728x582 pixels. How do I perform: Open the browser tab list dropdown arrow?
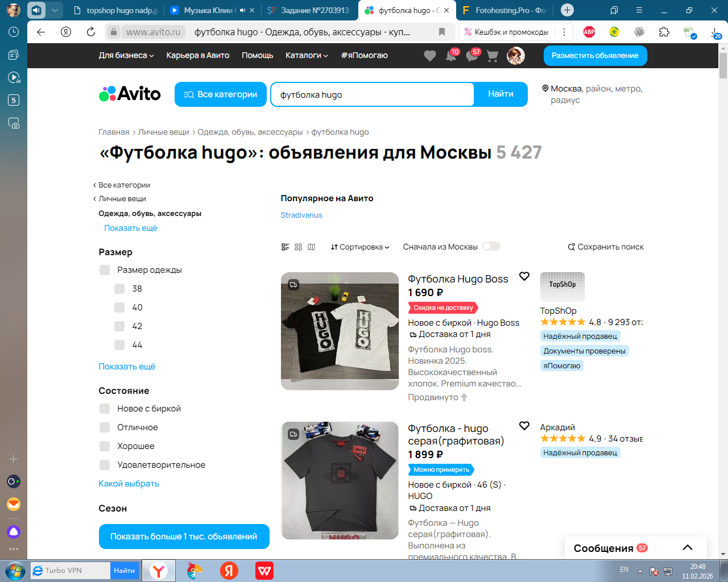pos(55,10)
